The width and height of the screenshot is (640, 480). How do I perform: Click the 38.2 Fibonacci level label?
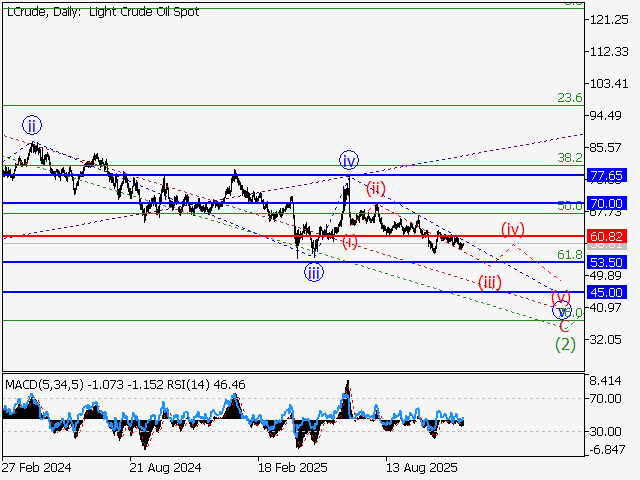(x=569, y=158)
